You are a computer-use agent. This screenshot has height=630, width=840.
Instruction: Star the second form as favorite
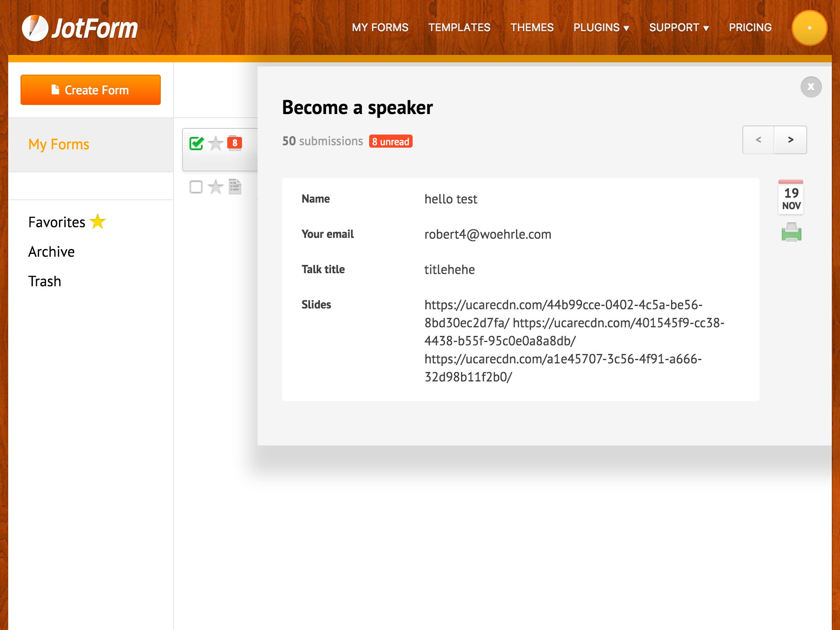click(x=216, y=187)
